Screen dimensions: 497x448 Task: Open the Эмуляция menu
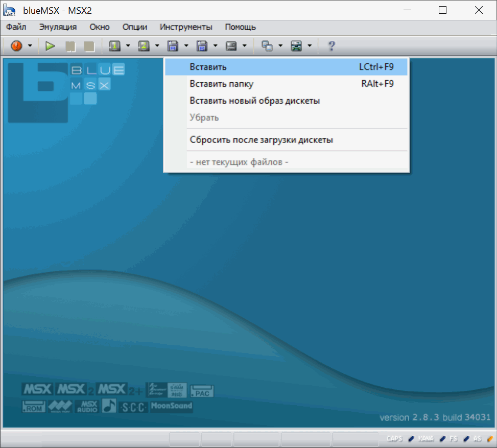click(x=58, y=27)
